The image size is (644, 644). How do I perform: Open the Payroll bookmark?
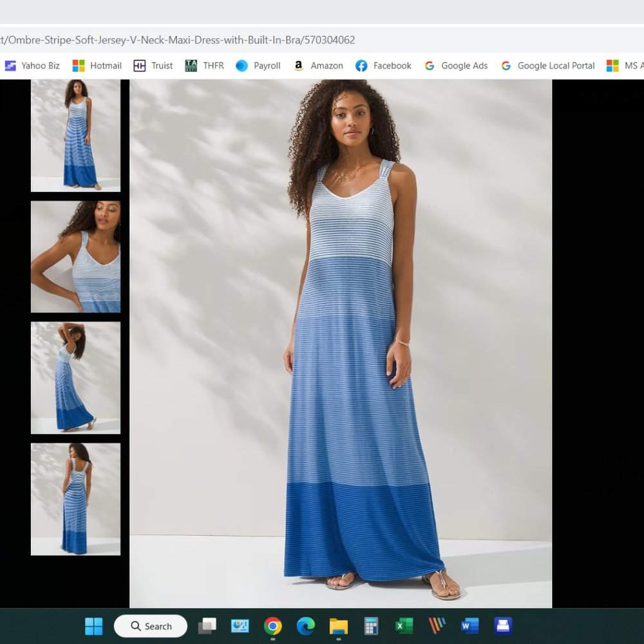258,66
